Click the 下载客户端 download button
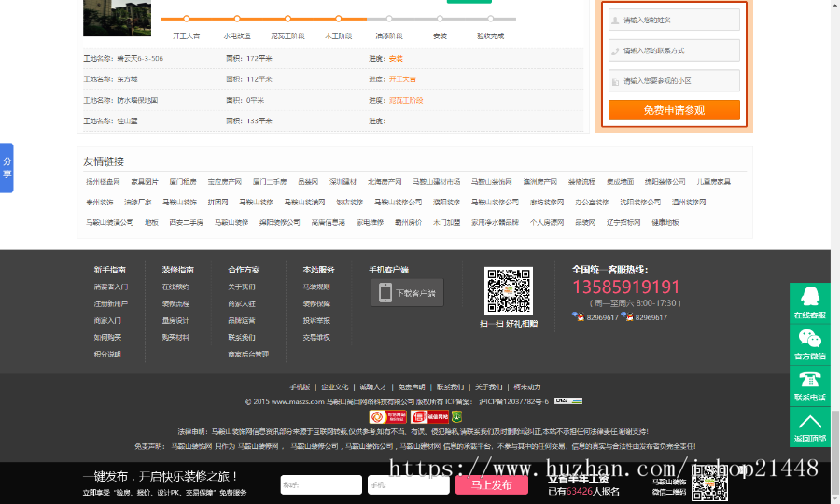Screen dimensions: 840x504 [x=407, y=293]
